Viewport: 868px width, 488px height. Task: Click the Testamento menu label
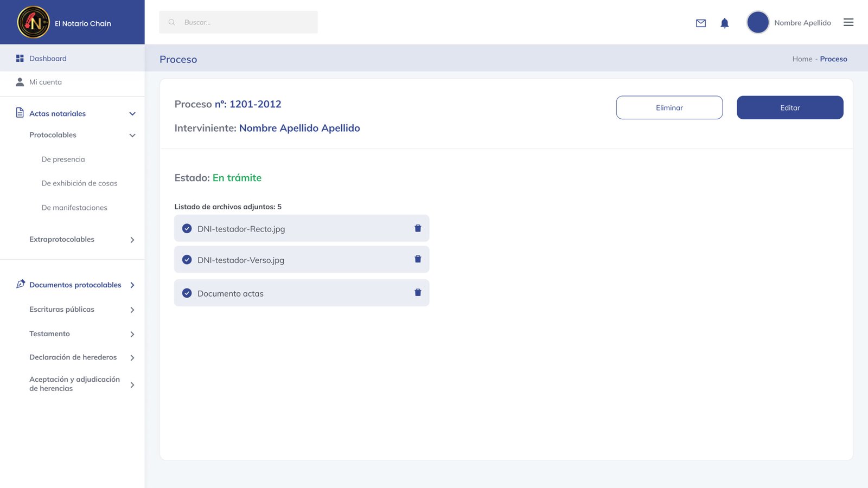coord(49,333)
